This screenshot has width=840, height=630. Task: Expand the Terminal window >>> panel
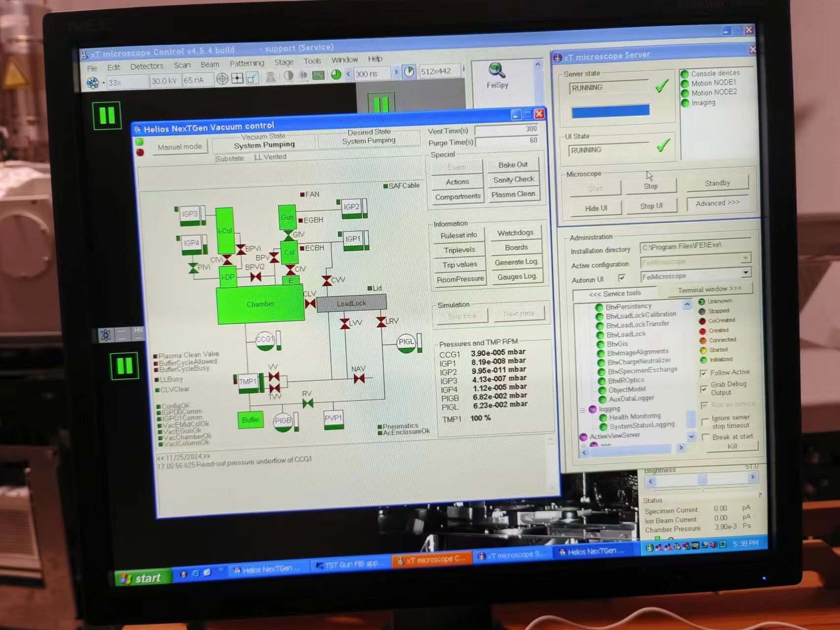[709, 289]
